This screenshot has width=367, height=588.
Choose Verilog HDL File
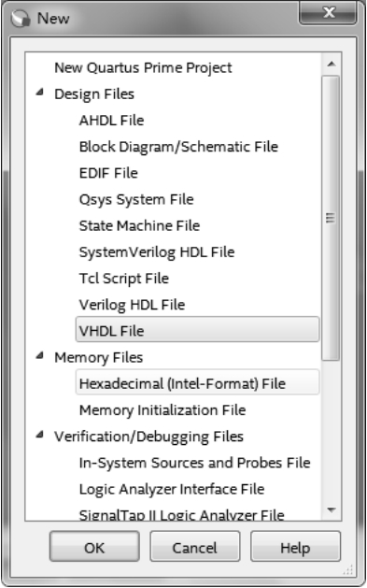pyautogui.click(x=132, y=305)
